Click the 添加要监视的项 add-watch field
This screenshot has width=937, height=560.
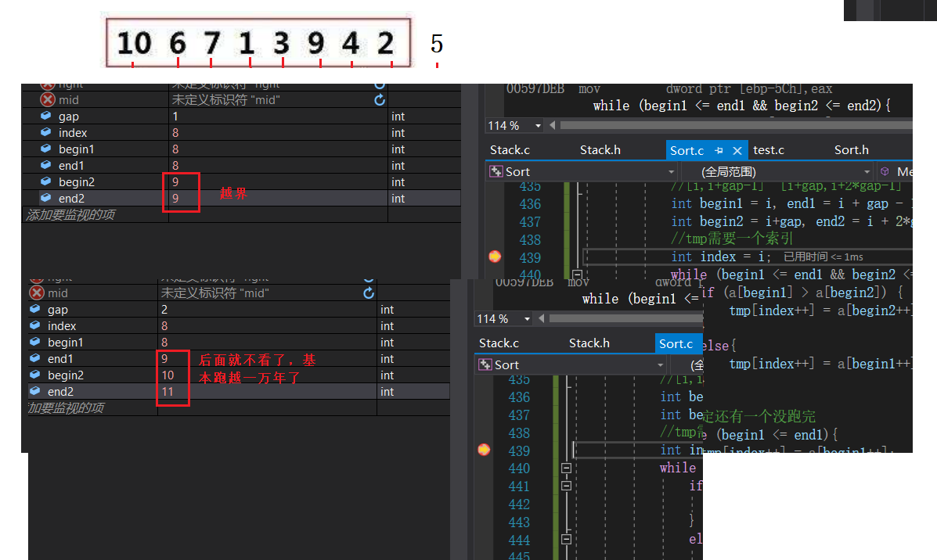click(95, 215)
